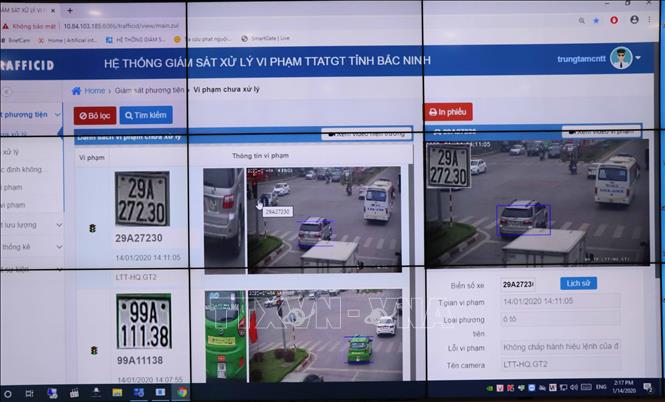Open the 'HỆ THỐNG GIÁM S...' bookmark
This screenshot has width=665, height=402.
pos(135,40)
